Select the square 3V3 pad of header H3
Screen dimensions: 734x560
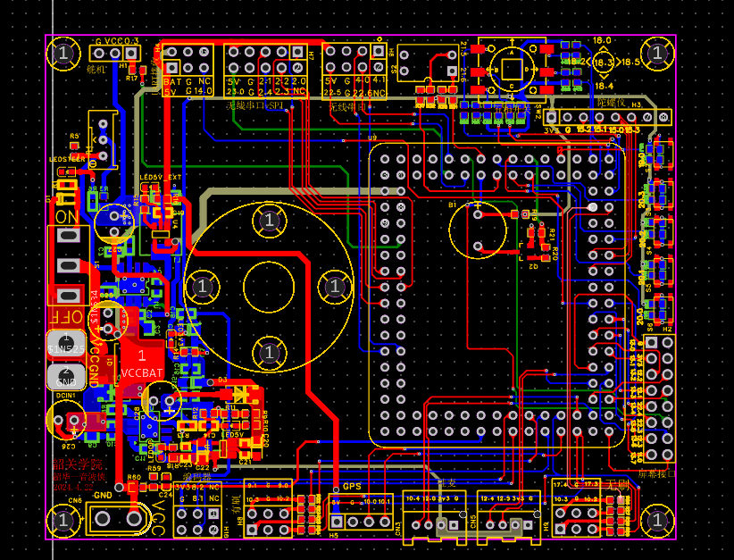(552, 117)
